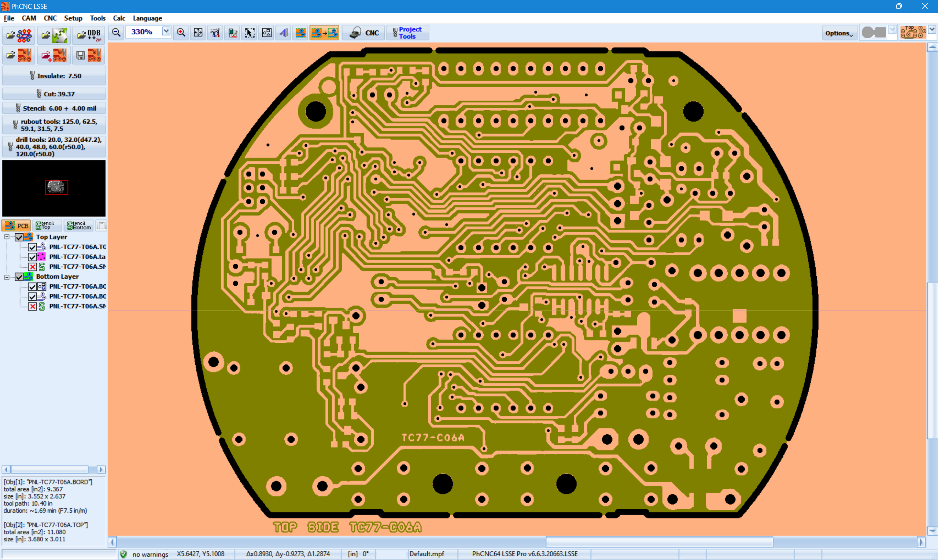Image resolution: width=938 pixels, height=560 pixels.
Task: Toggle the highlighted top-to-bottom layers view icon
Action: tap(324, 33)
